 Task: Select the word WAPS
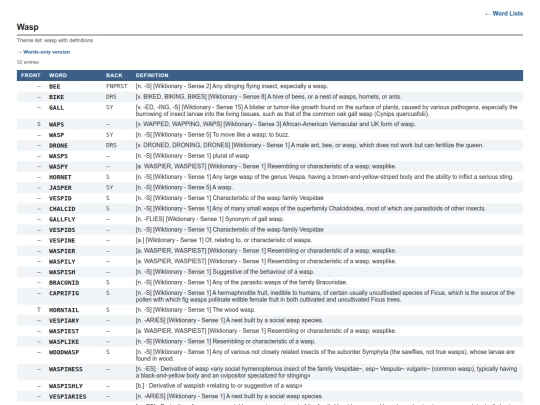pos(56,124)
